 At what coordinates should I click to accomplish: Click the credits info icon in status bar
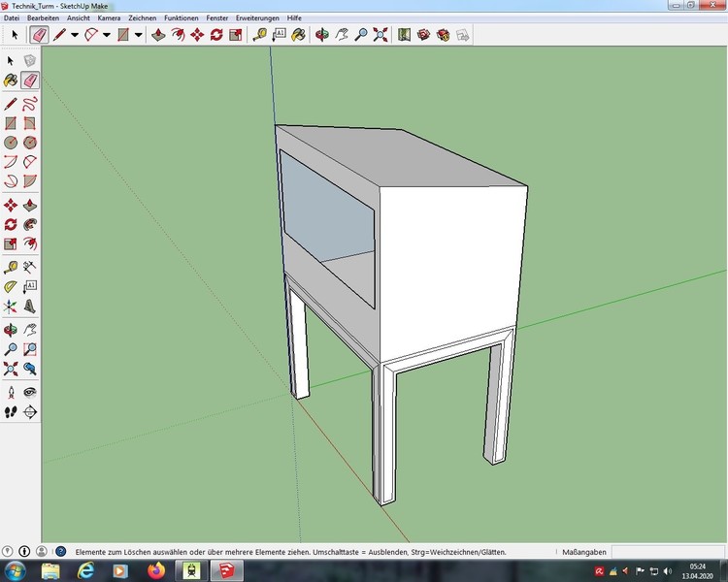pos(24,551)
